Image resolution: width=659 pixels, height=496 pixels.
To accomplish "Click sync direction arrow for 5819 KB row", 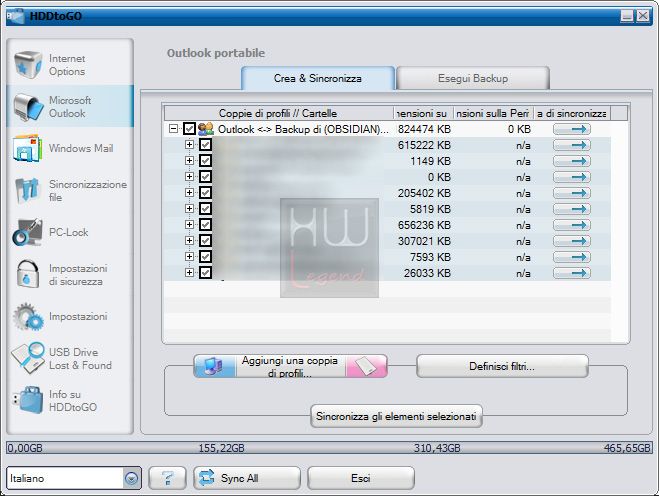I will point(572,209).
